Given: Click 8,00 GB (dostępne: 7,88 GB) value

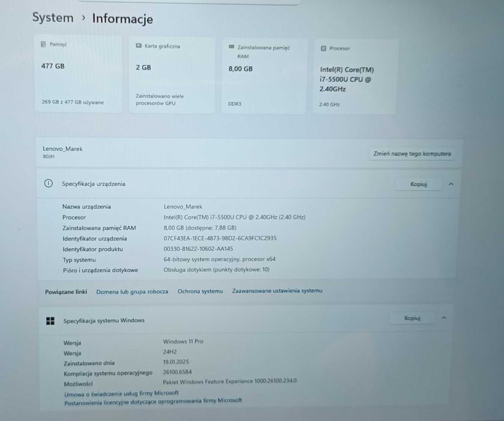Looking at the screenshot, I should 200,227.
